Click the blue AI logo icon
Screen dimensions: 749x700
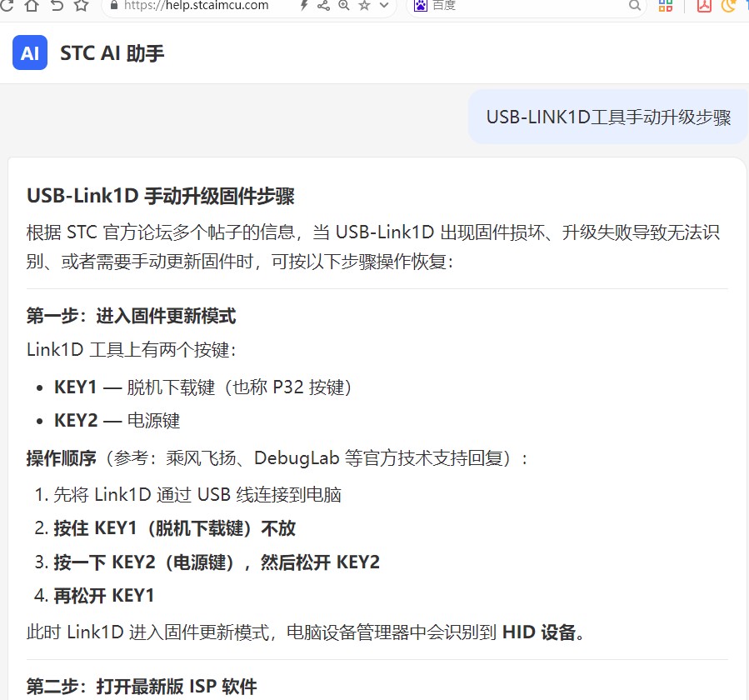point(30,52)
